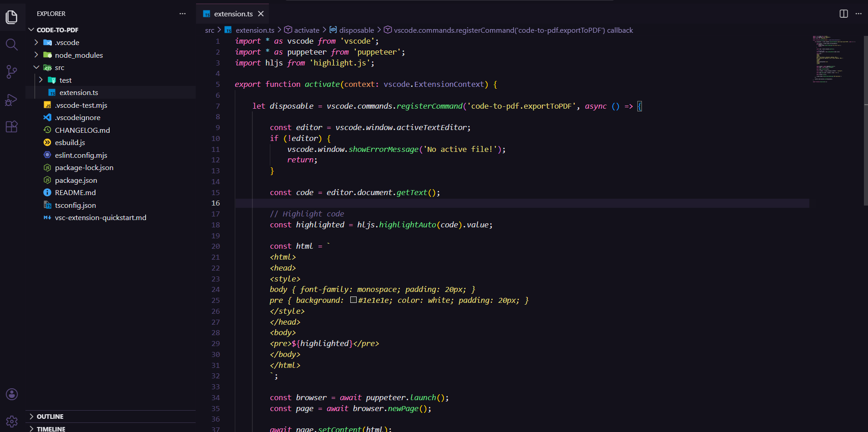Close the extension.ts tab
This screenshot has height=432, width=868.
click(261, 14)
